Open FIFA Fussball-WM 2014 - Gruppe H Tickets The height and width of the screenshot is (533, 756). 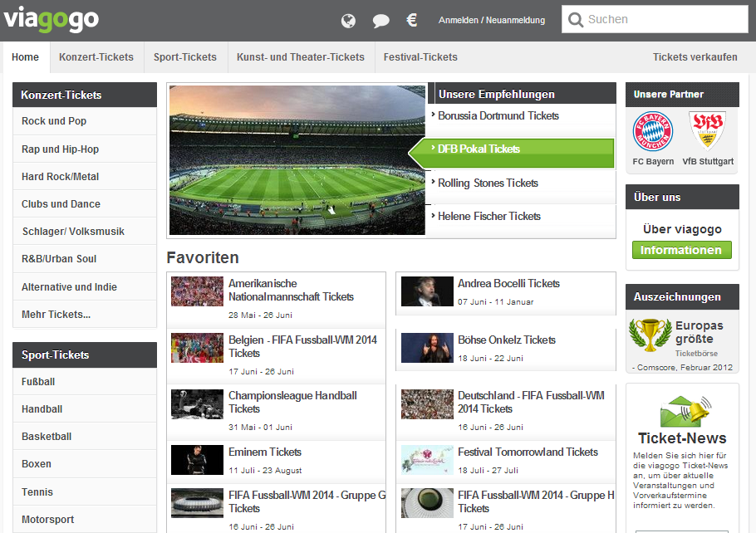[536, 501]
